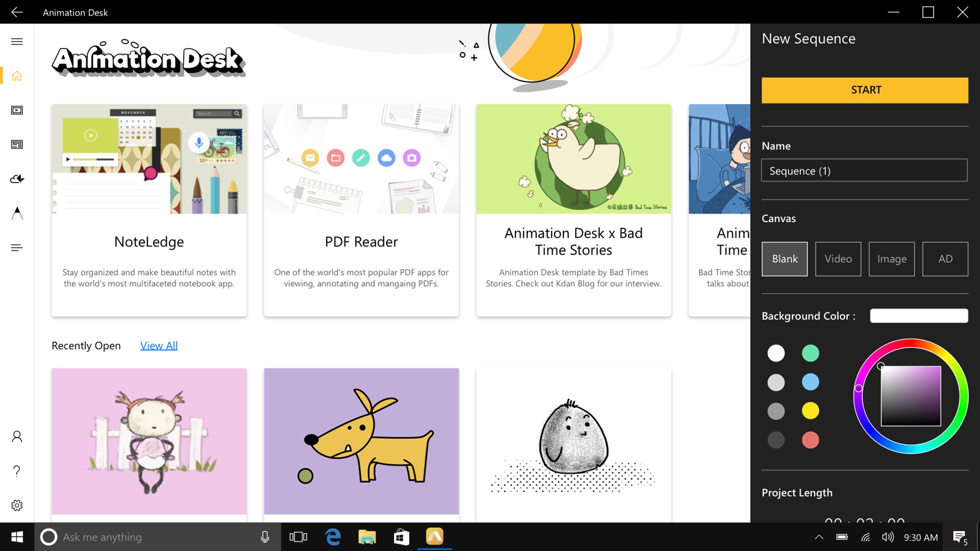Open the cloud sync sidebar icon

click(x=17, y=179)
